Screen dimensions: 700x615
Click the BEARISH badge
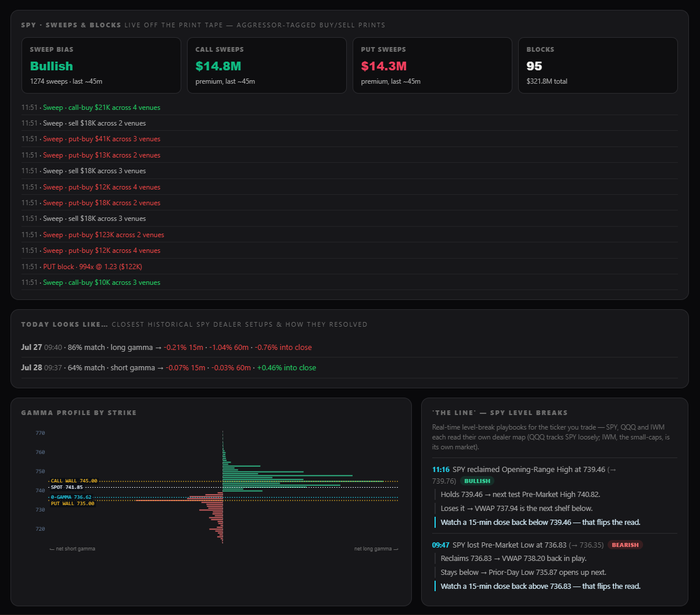click(625, 545)
